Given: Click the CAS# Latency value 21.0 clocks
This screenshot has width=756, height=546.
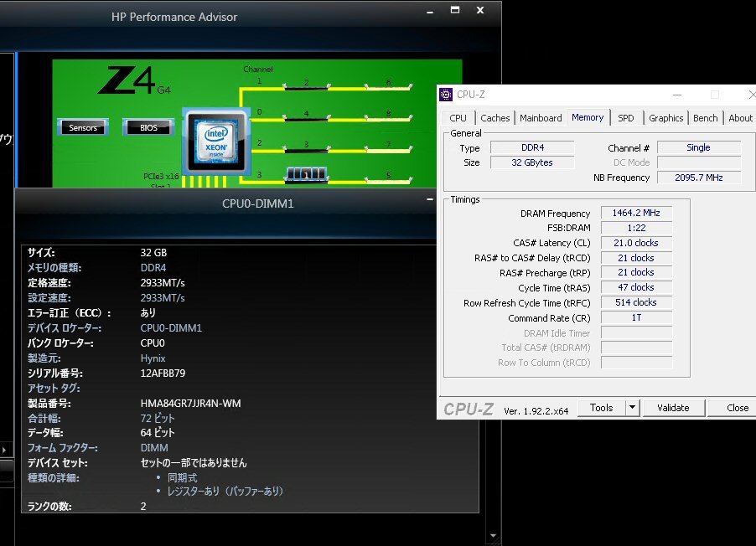Looking at the screenshot, I should click(x=636, y=243).
